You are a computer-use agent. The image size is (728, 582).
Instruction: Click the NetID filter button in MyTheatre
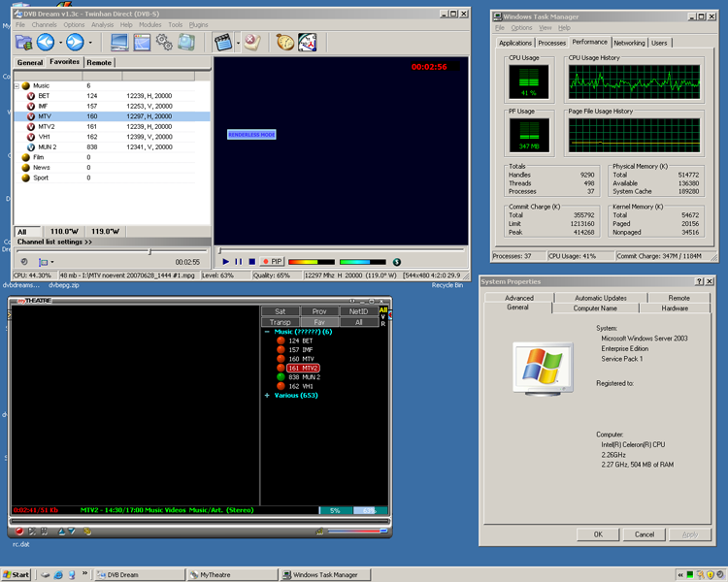coord(358,311)
